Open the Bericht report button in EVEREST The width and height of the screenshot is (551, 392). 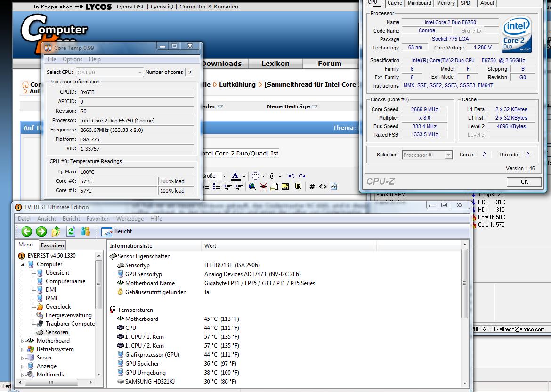tap(116, 231)
